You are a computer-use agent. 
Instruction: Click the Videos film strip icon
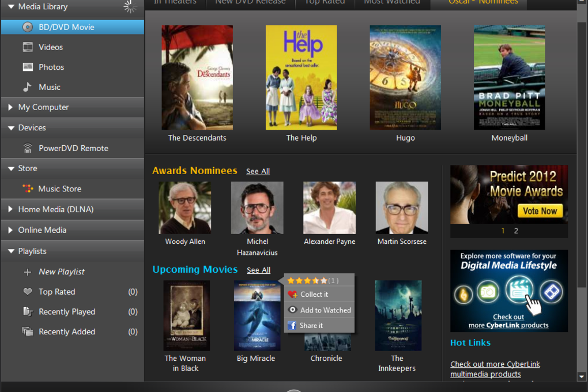coord(28,47)
